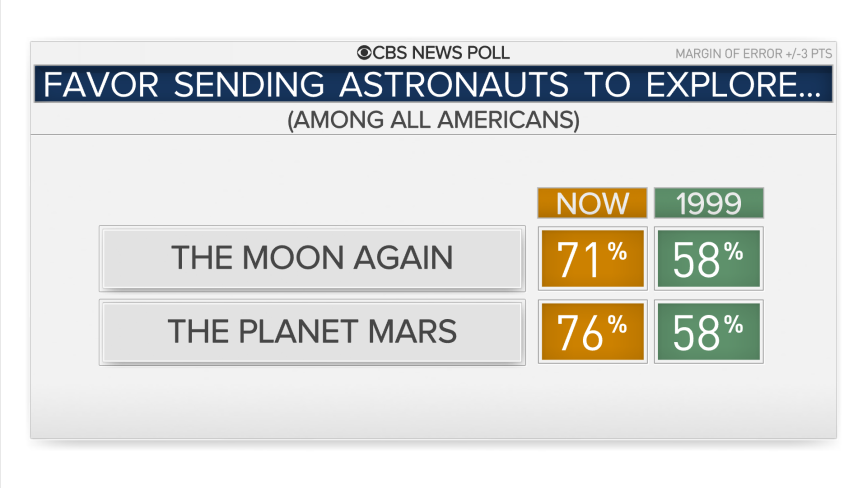Click the word POLL in the header
867x488 pixels.
[x=488, y=53]
